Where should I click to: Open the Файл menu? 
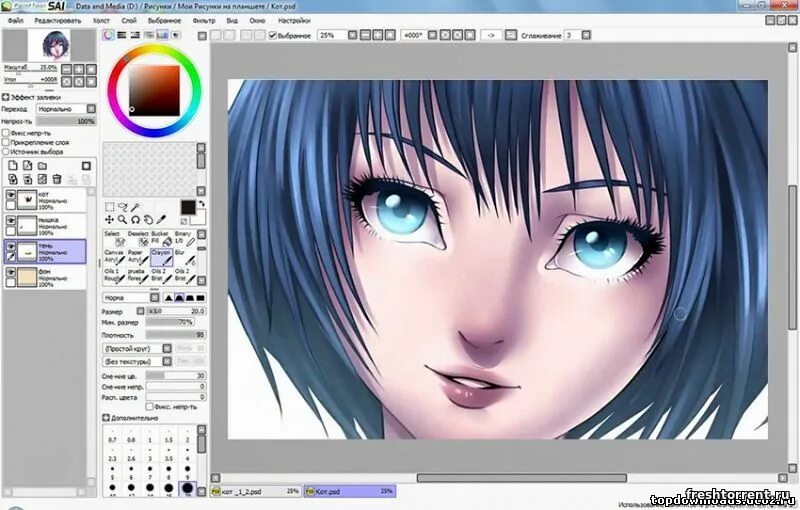(x=16, y=21)
